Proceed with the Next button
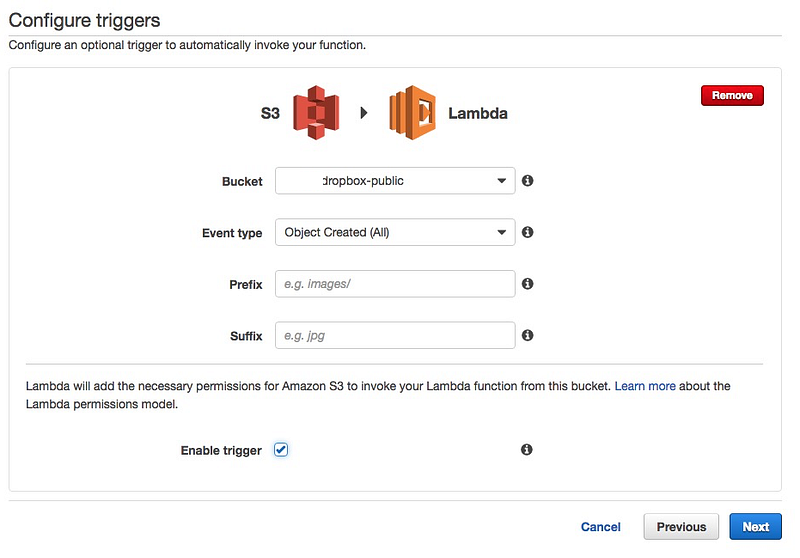 click(755, 526)
